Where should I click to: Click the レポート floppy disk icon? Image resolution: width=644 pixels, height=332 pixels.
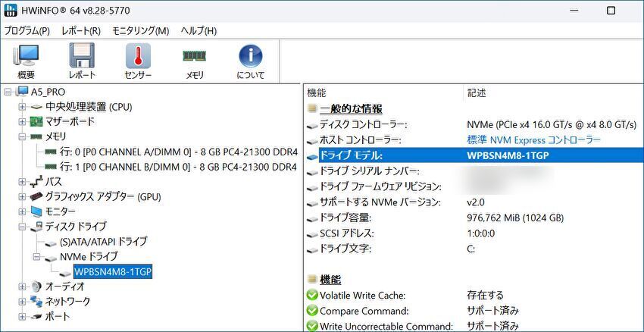tap(82, 61)
